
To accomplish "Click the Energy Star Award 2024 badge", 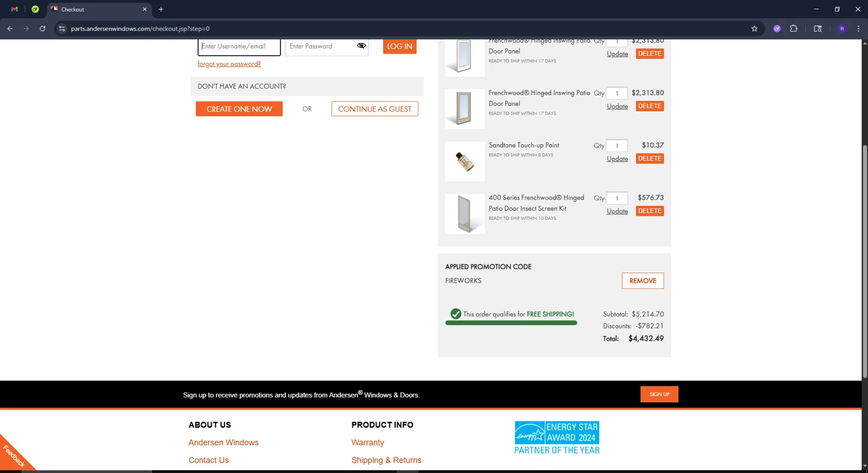I will [x=557, y=438].
